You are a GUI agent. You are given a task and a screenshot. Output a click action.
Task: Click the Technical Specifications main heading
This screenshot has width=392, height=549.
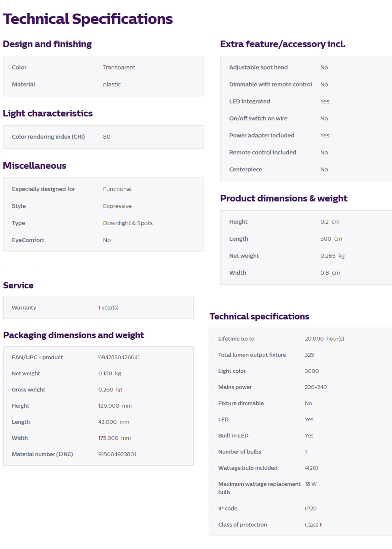click(88, 19)
